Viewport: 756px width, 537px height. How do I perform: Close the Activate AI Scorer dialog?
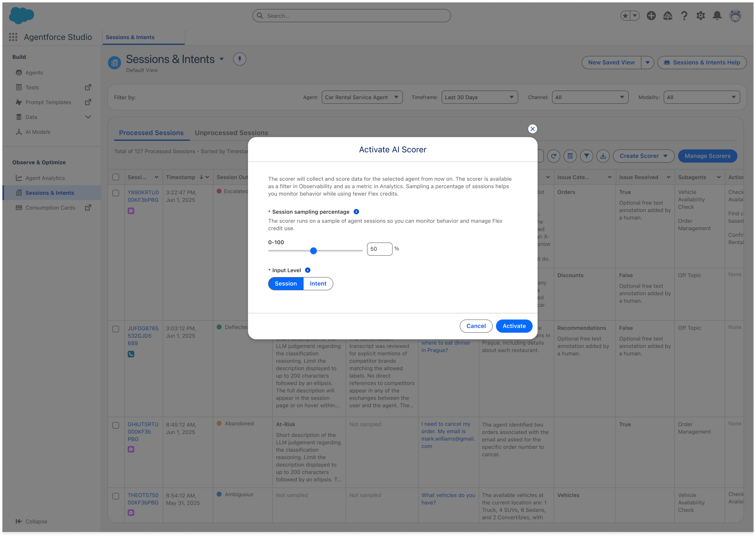tap(533, 129)
